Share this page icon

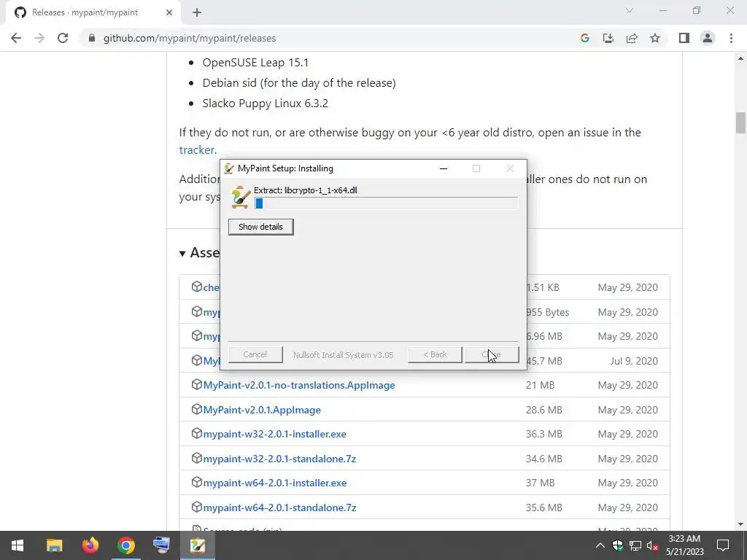click(x=632, y=38)
